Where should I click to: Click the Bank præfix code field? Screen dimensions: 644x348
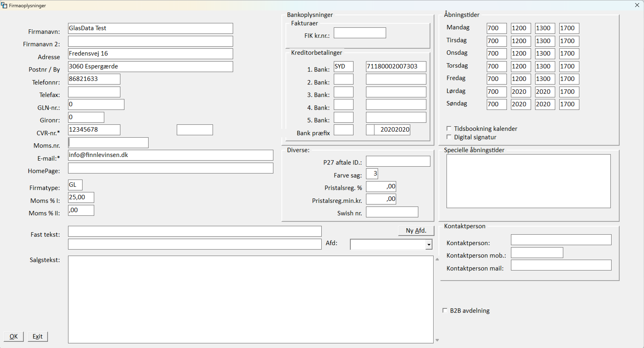[344, 130]
